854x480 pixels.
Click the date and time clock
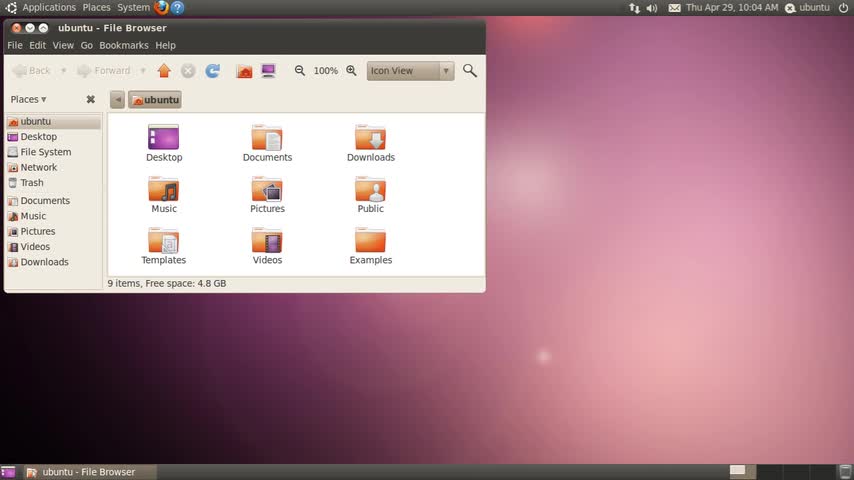click(x=732, y=8)
